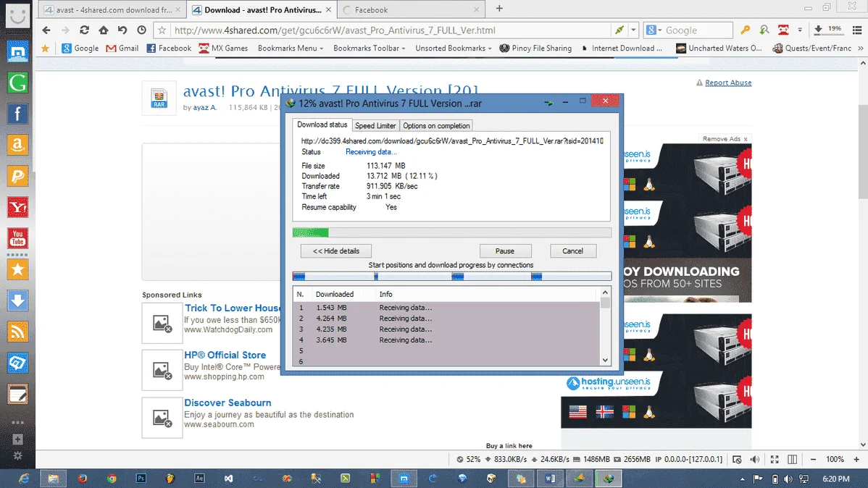The image size is (868, 488).
Task: Open the Yahoo sidebar shortcut
Action: 17,208
